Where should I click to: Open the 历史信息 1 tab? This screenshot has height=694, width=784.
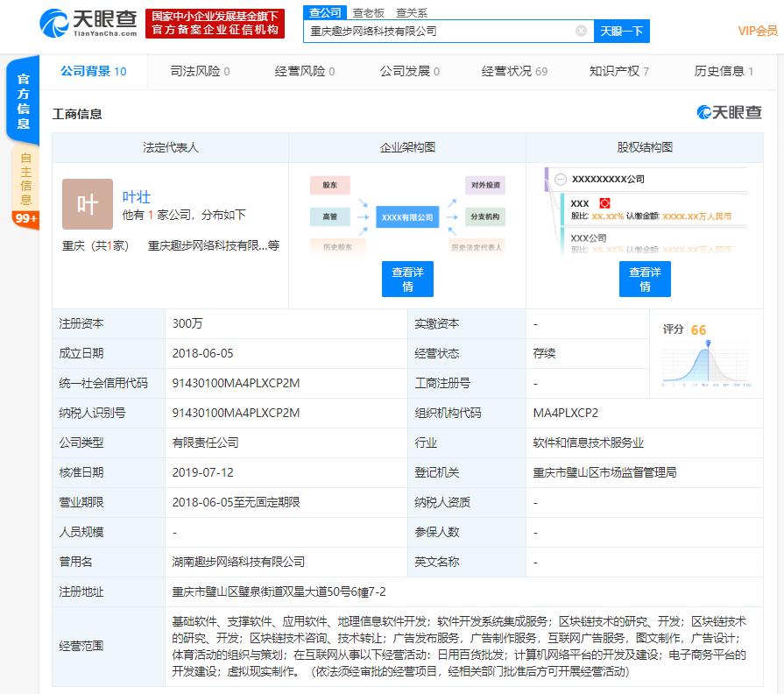click(724, 72)
